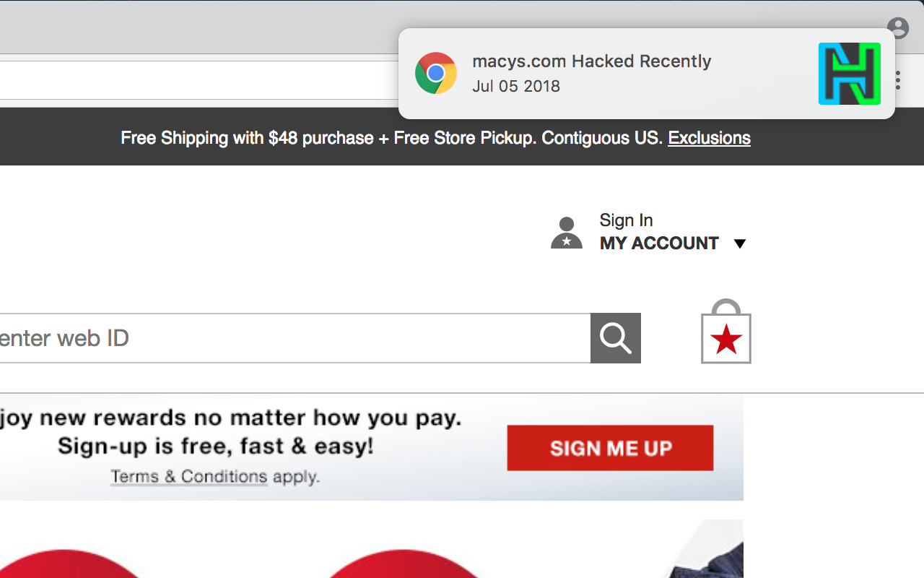Open Chrome's three-dot menu

(x=897, y=80)
